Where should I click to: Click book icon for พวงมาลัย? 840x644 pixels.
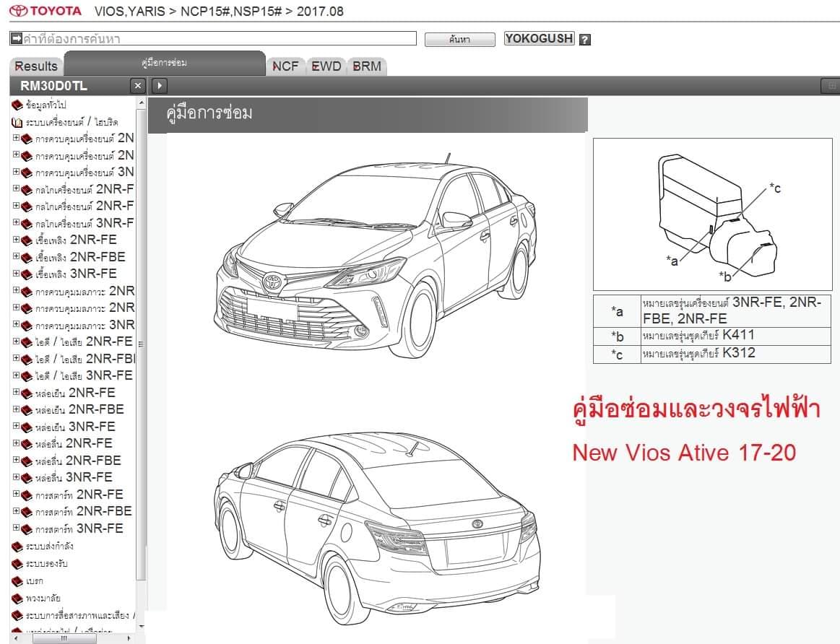17,599
